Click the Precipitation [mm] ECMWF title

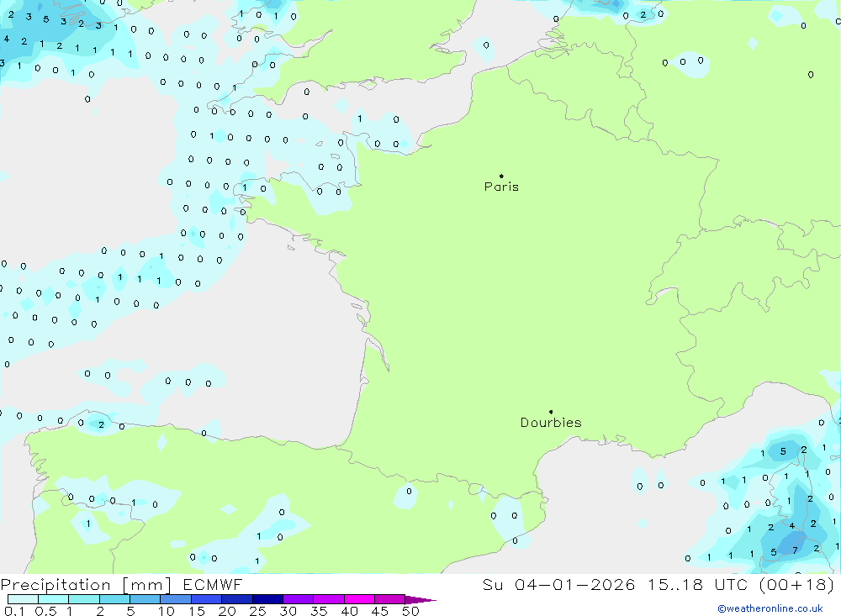[x=122, y=584]
